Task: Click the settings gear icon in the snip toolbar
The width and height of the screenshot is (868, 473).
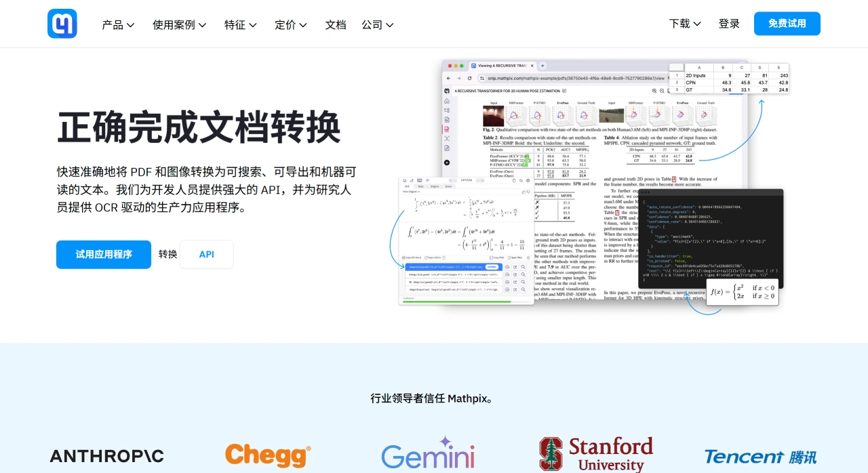Action: [528, 180]
